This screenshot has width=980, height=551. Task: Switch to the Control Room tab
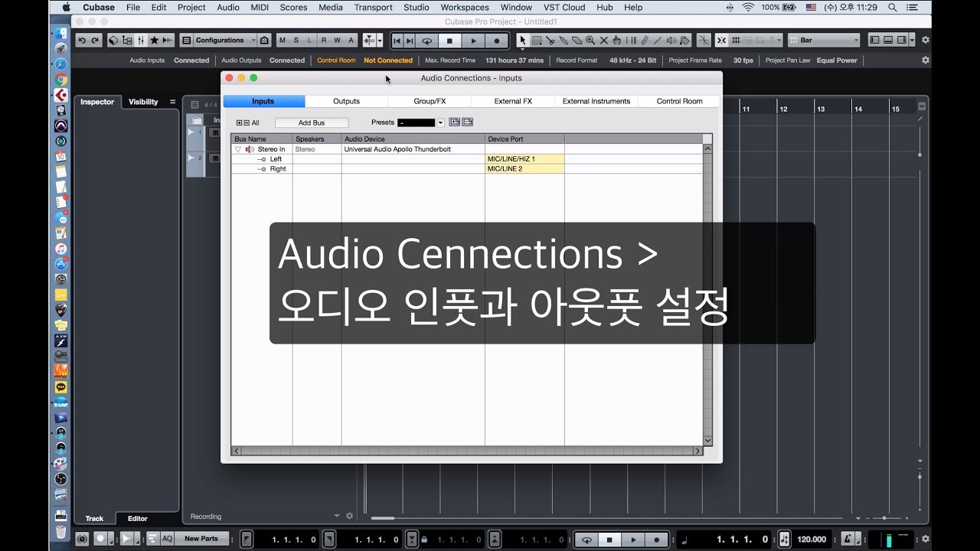(x=679, y=101)
